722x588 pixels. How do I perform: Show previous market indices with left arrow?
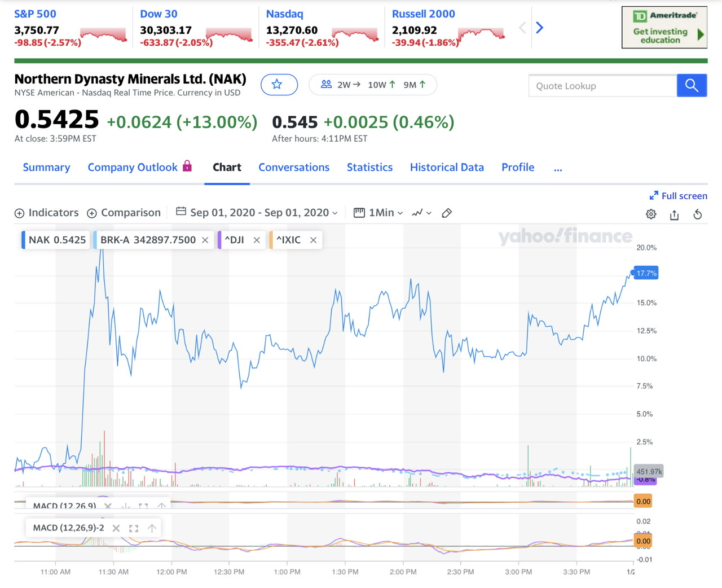click(x=522, y=28)
